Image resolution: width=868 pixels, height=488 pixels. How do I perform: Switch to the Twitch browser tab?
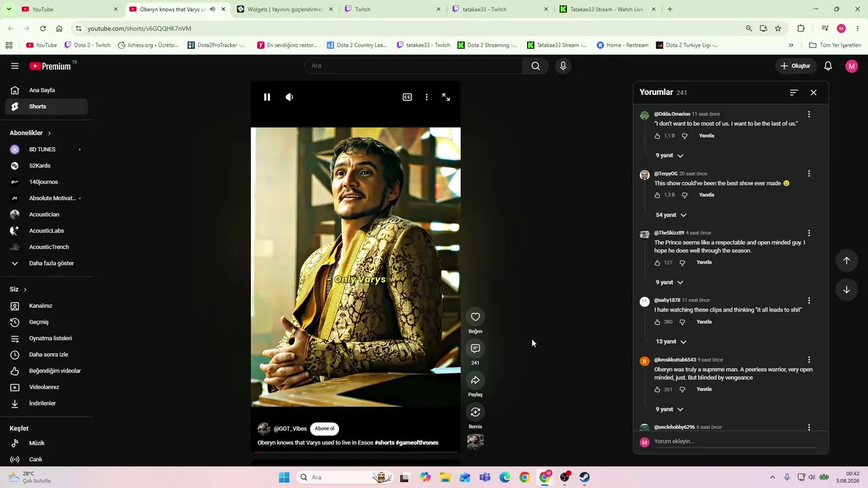(391, 9)
